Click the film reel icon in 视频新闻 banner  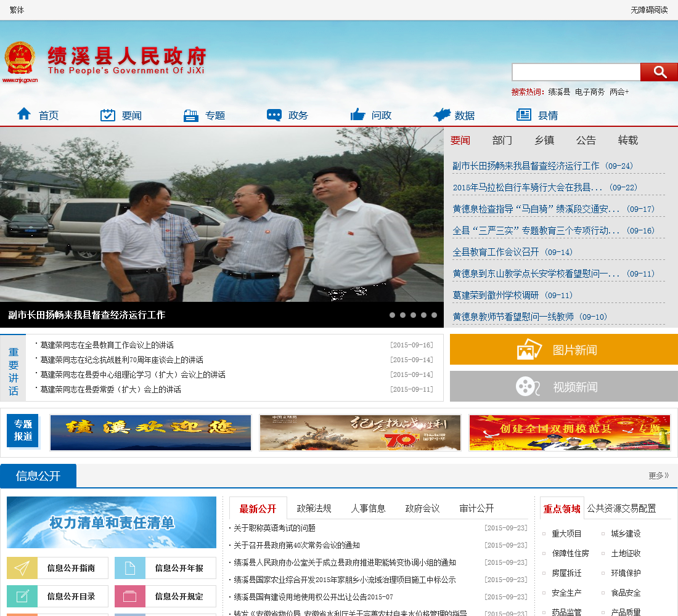(528, 386)
